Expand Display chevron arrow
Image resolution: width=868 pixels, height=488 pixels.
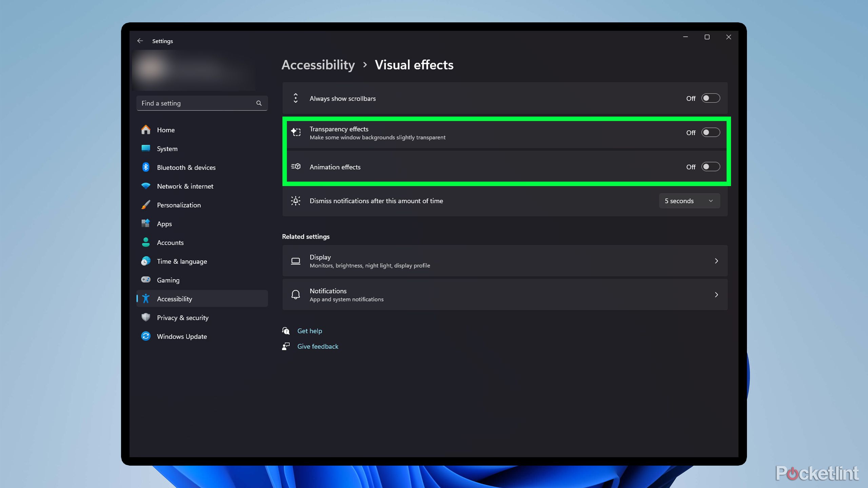tap(716, 261)
